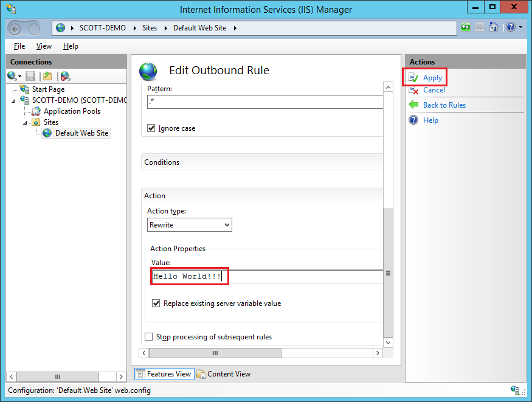Click the green Refresh Page icon
The width and height of the screenshot is (532, 402).
point(466,27)
